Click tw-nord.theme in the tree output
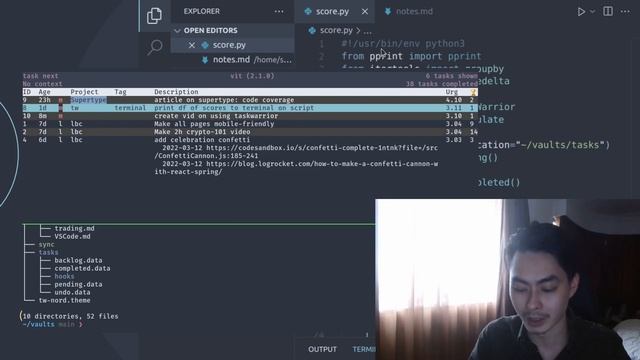This screenshot has width=640, height=360. point(64,300)
